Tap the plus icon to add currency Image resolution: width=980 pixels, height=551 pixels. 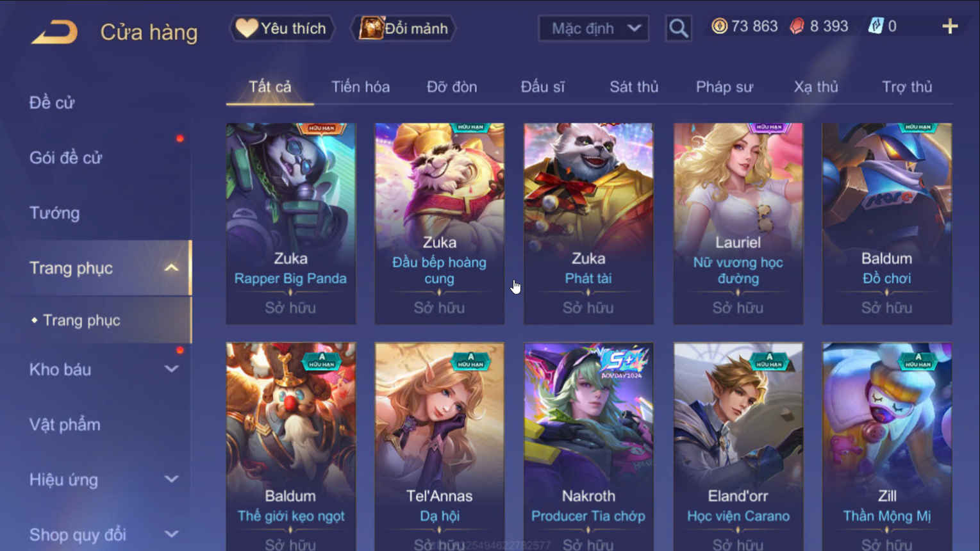[x=950, y=26]
